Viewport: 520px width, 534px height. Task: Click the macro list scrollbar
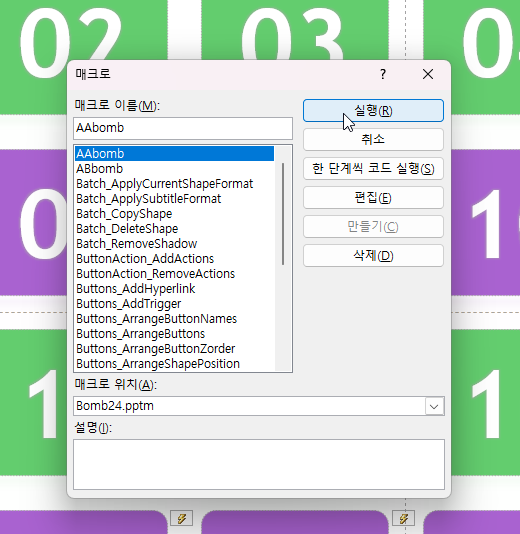[x=283, y=214]
